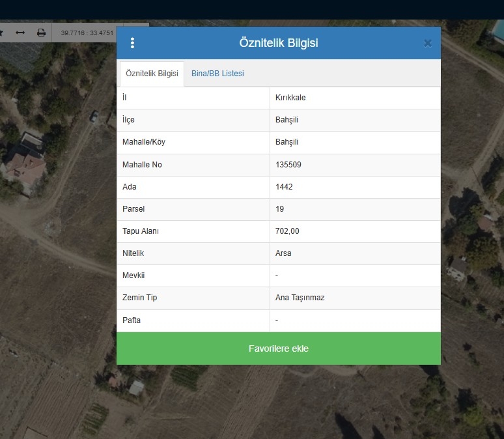Select the Mahalle/Köy value Bahşili

[x=287, y=142]
